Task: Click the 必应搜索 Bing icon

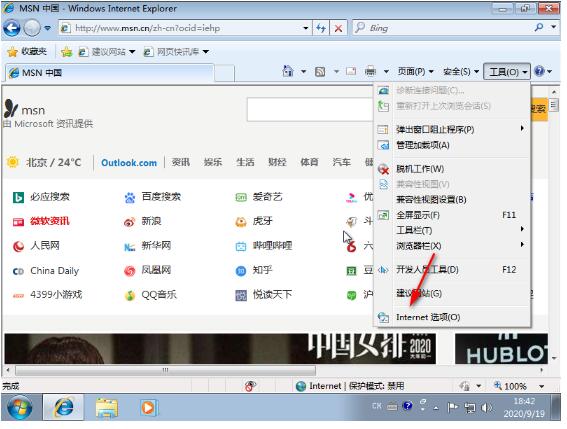Action: [18, 197]
